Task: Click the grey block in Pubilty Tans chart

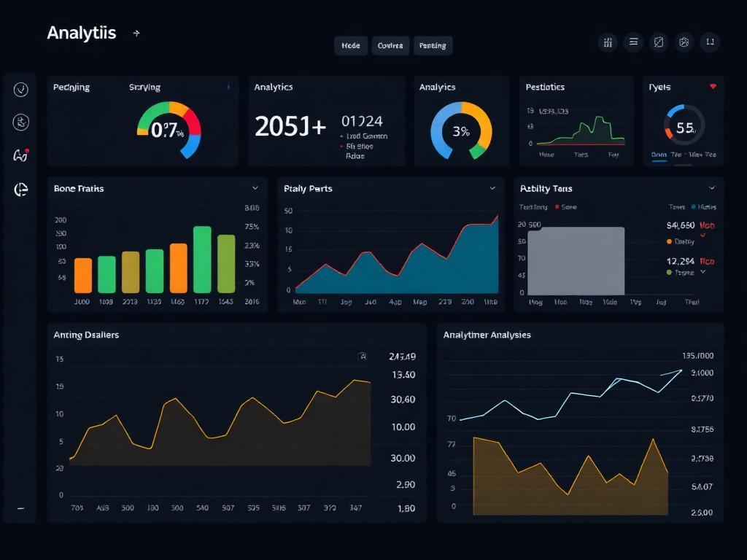Action: (x=576, y=261)
